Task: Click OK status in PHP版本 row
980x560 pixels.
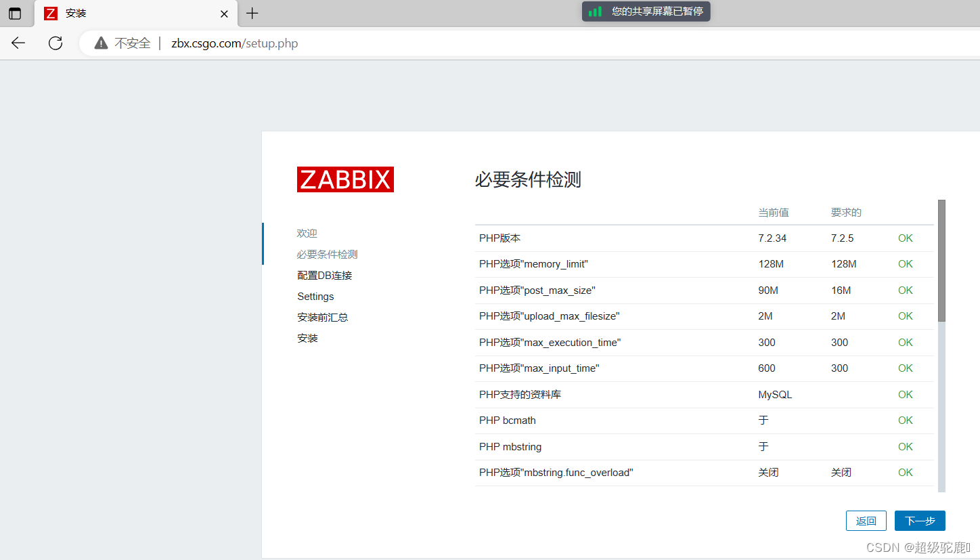Action: 906,238
